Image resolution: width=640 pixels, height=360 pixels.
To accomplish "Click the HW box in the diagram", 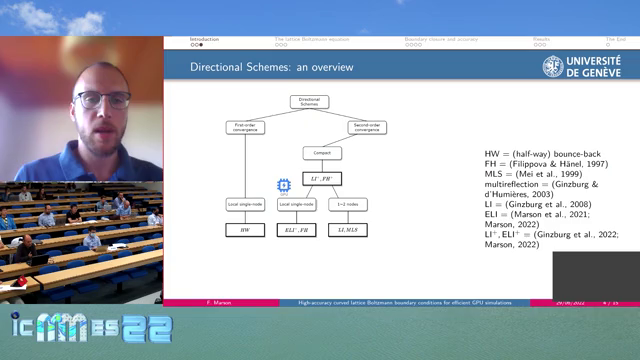I will [245, 230].
